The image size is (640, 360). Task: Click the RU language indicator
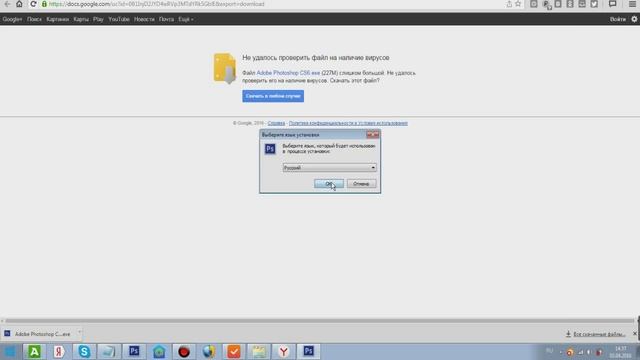[549, 351]
